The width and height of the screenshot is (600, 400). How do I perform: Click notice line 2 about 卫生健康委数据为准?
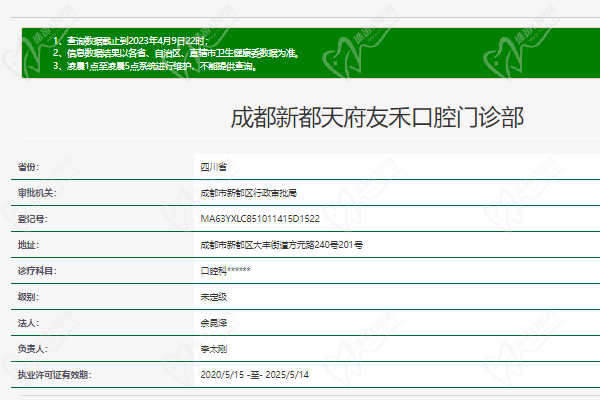[176, 53]
